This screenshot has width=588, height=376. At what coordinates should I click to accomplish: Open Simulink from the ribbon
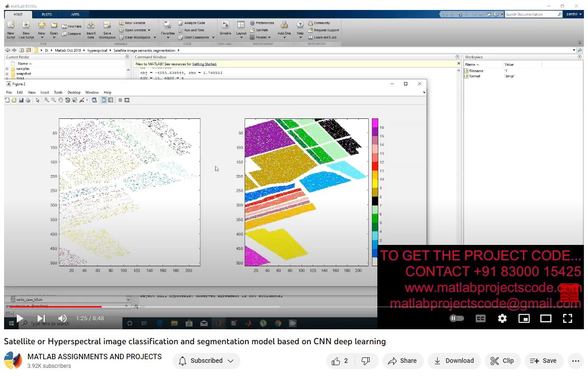225,26
